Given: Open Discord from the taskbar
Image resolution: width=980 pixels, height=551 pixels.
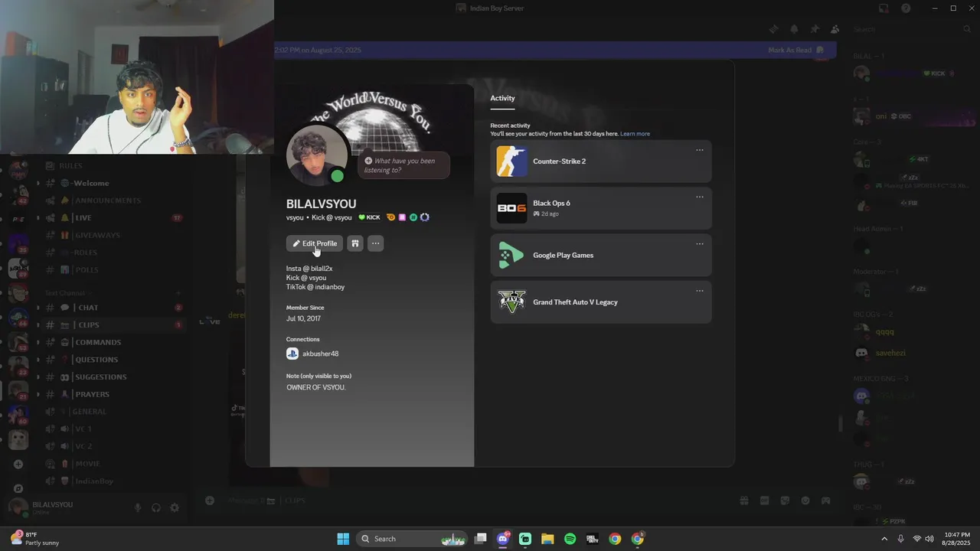Looking at the screenshot, I should click(503, 539).
